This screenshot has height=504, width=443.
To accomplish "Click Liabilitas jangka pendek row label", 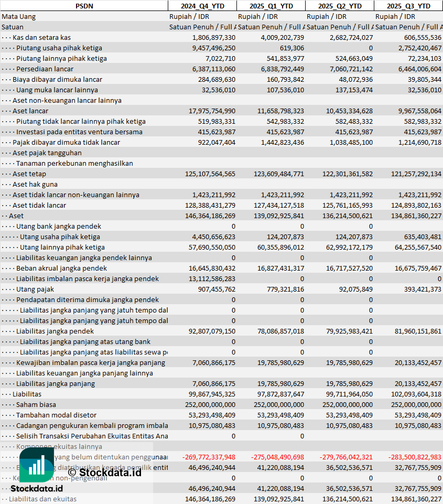I will pos(55,331).
